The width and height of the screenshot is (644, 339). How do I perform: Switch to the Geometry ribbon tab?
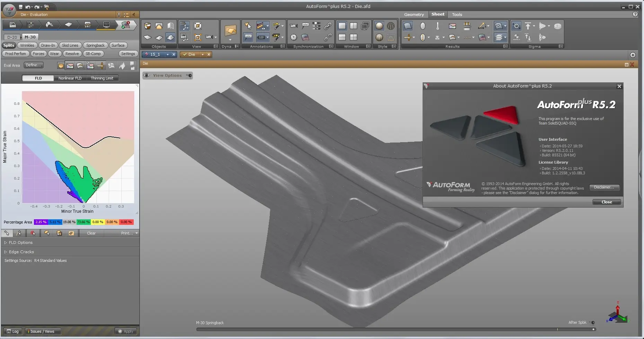click(414, 15)
